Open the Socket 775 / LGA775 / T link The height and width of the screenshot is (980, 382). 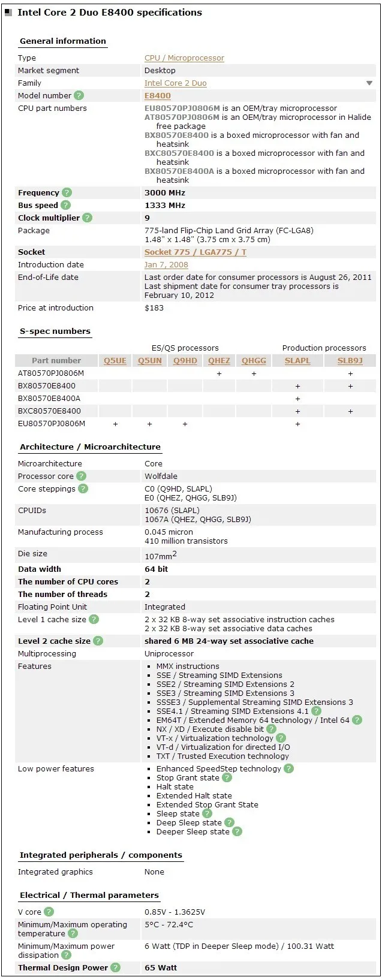tap(195, 252)
